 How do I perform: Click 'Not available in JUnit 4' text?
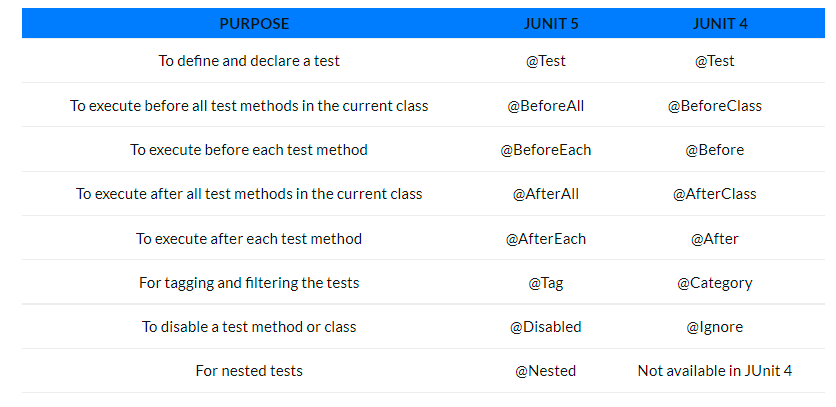714,371
